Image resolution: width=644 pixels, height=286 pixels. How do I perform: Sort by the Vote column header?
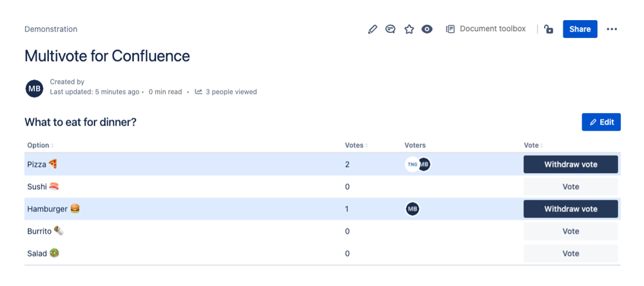point(534,145)
